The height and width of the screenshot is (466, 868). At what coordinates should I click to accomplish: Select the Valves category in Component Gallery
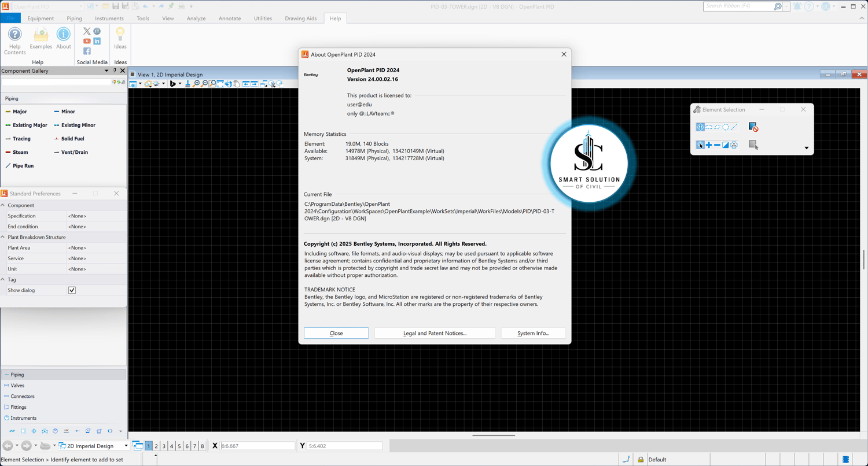(64, 386)
